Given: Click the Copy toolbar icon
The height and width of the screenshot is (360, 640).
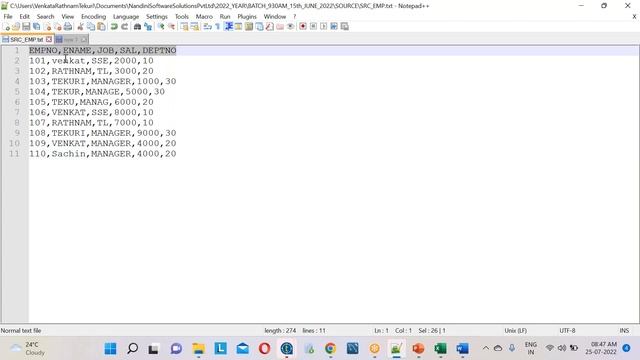Looking at the screenshot, I should point(91,27).
